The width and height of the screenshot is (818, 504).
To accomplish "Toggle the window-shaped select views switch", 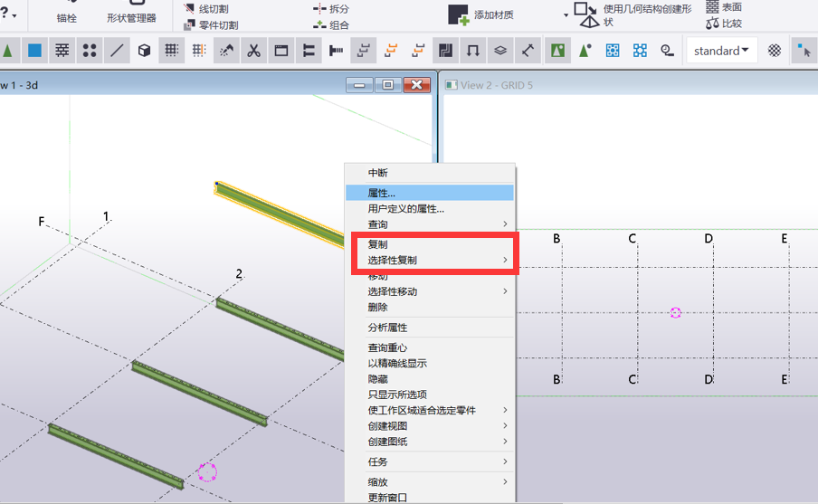I will (x=281, y=51).
